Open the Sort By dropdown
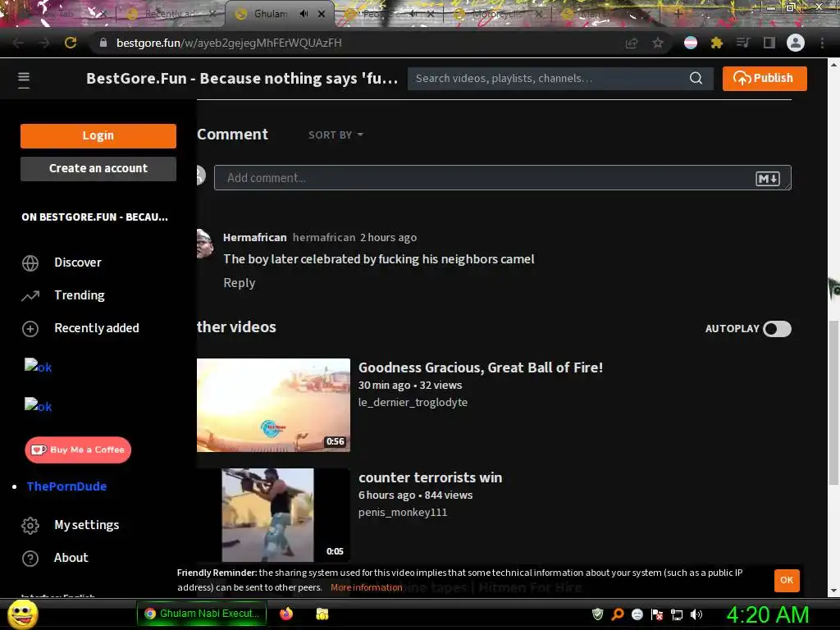The width and height of the screenshot is (840, 630). click(x=336, y=135)
